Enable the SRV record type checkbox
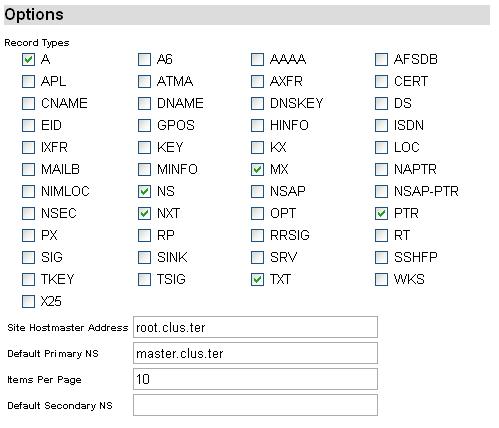The width and height of the screenshot is (499, 428). coord(257,258)
